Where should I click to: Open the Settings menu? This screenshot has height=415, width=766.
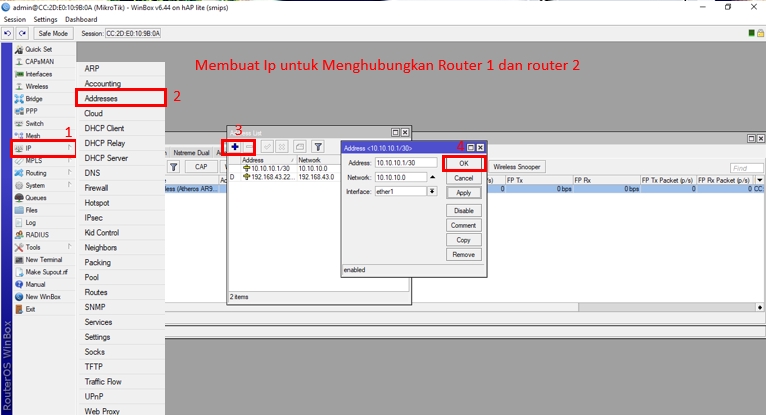[x=45, y=20]
